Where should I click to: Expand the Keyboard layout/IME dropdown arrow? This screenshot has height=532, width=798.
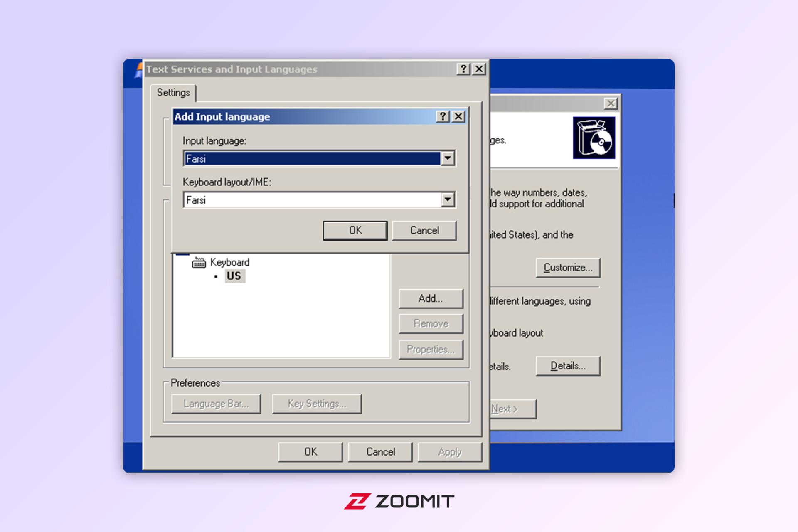click(448, 200)
